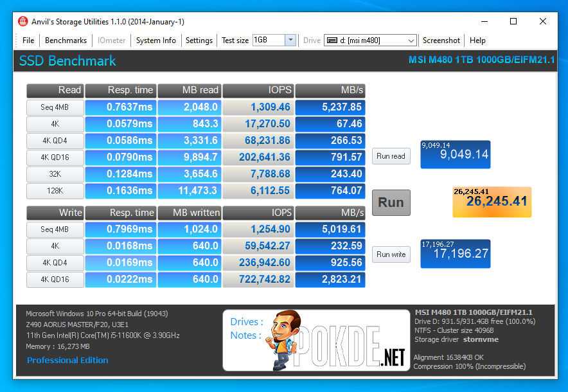Take a Screenshot via toolbar button
This screenshot has height=392, width=568.
[441, 40]
